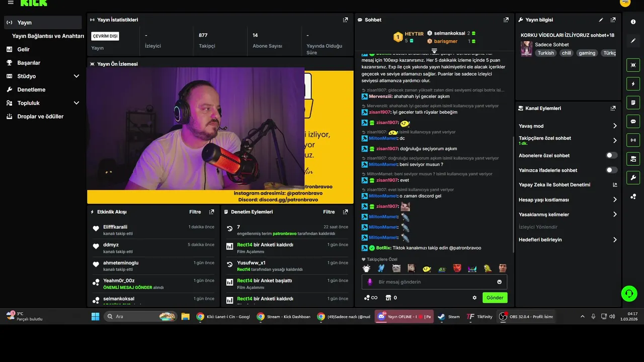The width and height of the screenshot is (644, 362).
Task: Expand the Yavaş mod options
Action: pos(615,126)
